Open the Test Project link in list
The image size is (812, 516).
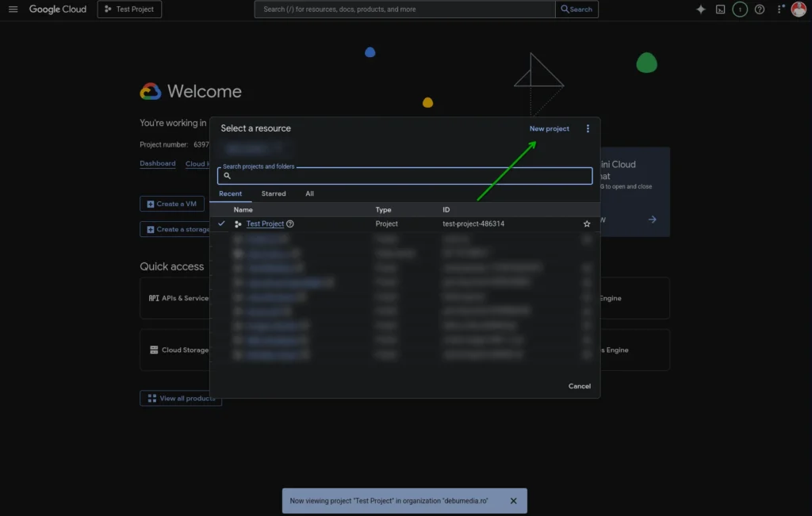265,224
